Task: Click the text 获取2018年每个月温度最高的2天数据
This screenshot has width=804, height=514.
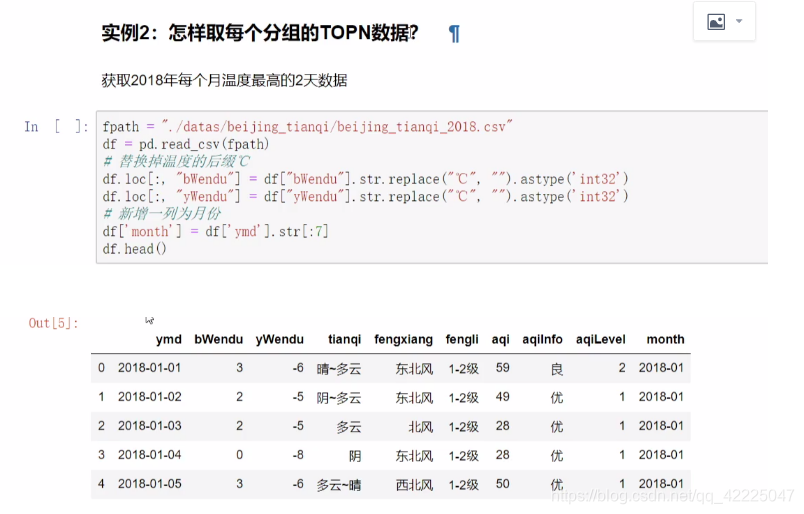Action: [224, 81]
